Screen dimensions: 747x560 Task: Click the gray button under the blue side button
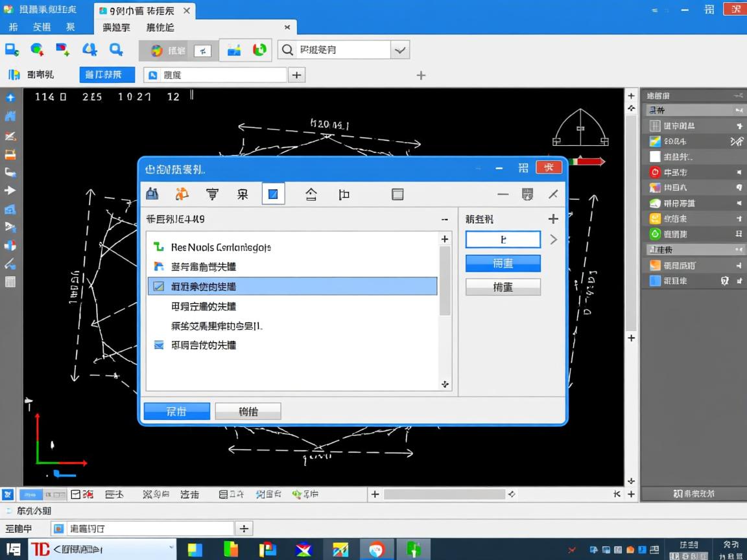pyautogui.click(x=503, y=287)
